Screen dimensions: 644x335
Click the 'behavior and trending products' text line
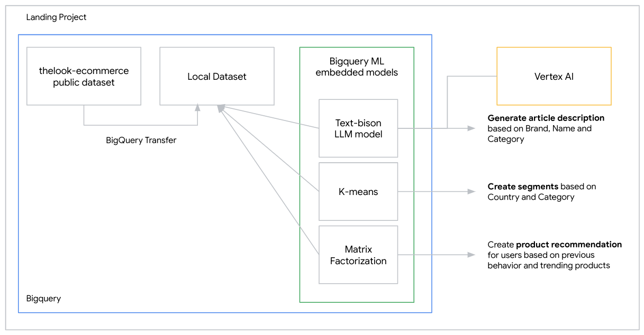coord(549,266)
